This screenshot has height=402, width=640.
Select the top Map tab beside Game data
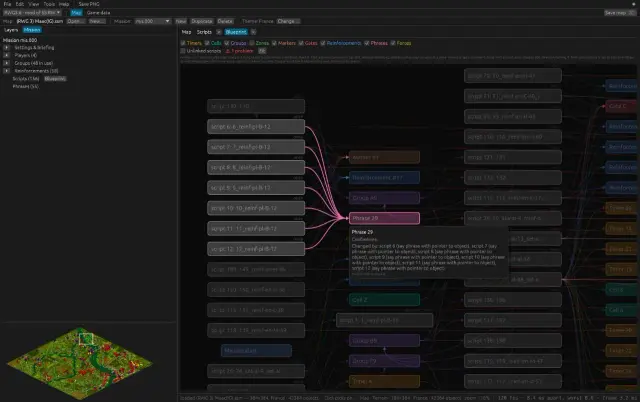[76, 13]
